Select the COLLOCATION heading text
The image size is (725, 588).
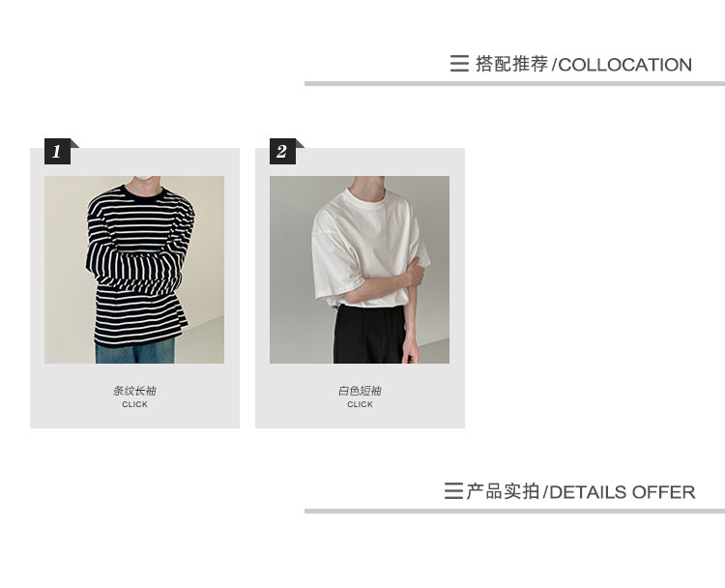625,65
